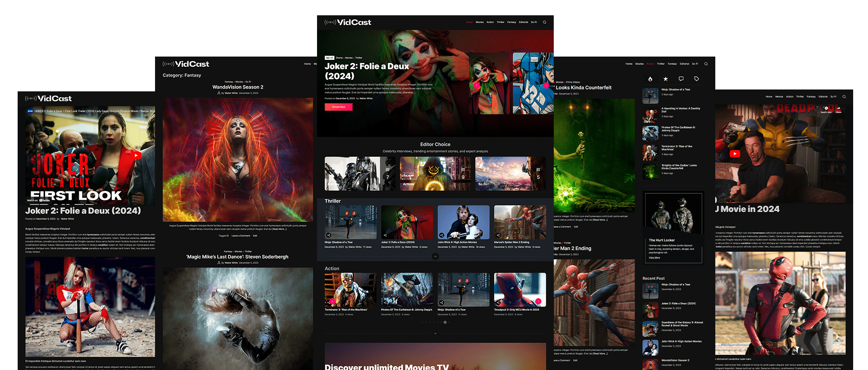Open Action in the center homepage menu

pos(490,22)
